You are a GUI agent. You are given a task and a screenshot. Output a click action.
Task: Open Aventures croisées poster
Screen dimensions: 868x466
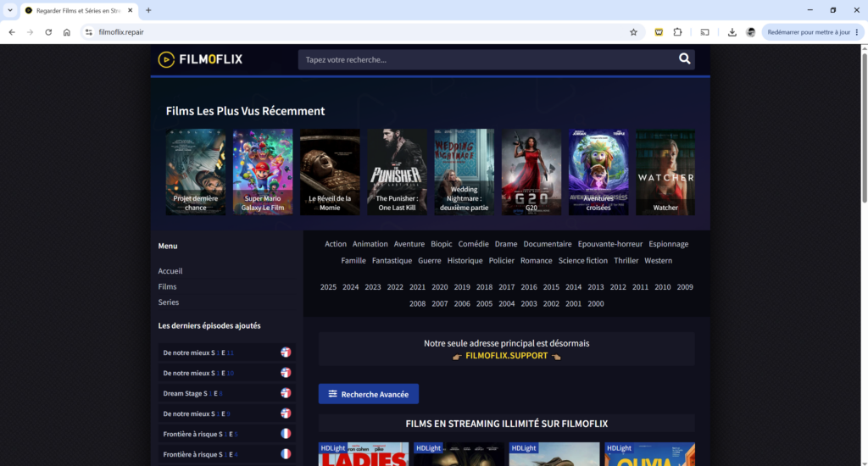[x=598, y=172]
